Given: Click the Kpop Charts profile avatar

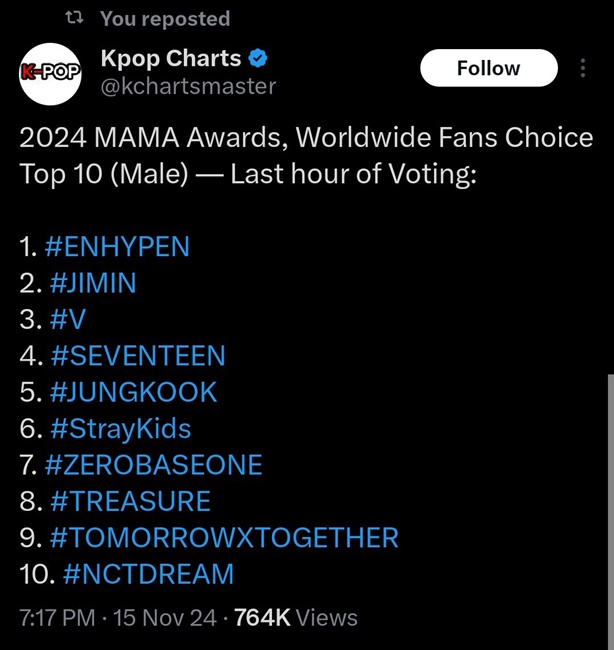Looking at the screenshot, I should pos(48,72).
